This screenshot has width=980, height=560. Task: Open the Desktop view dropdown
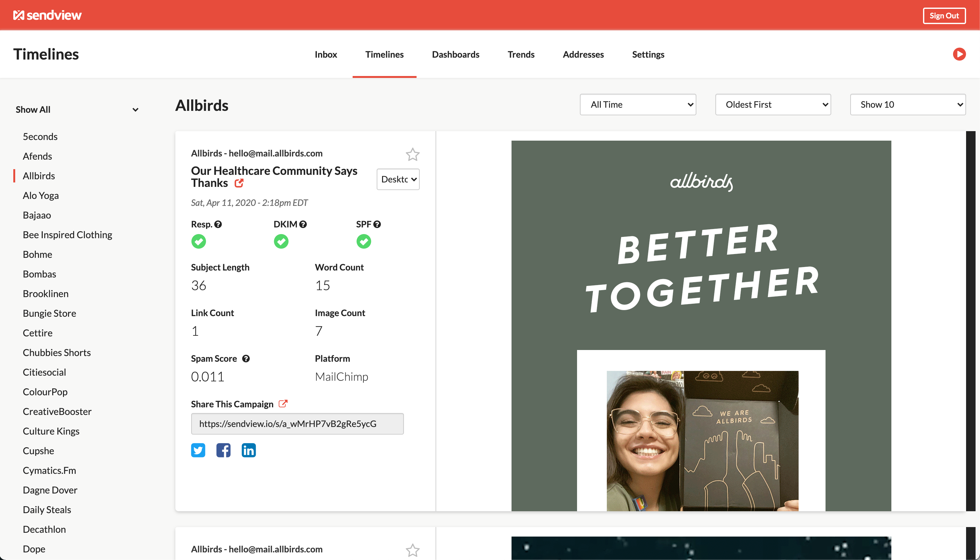[398, 179]
